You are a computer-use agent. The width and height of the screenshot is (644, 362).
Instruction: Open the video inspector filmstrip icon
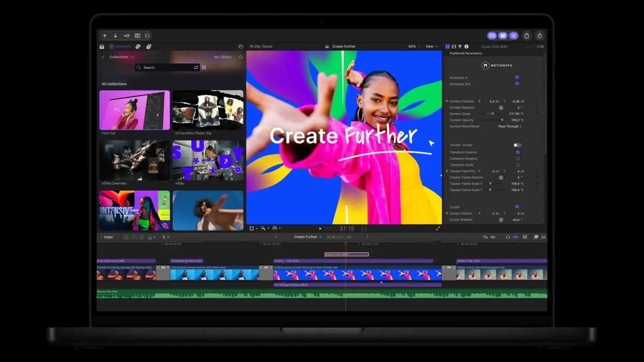454,47
